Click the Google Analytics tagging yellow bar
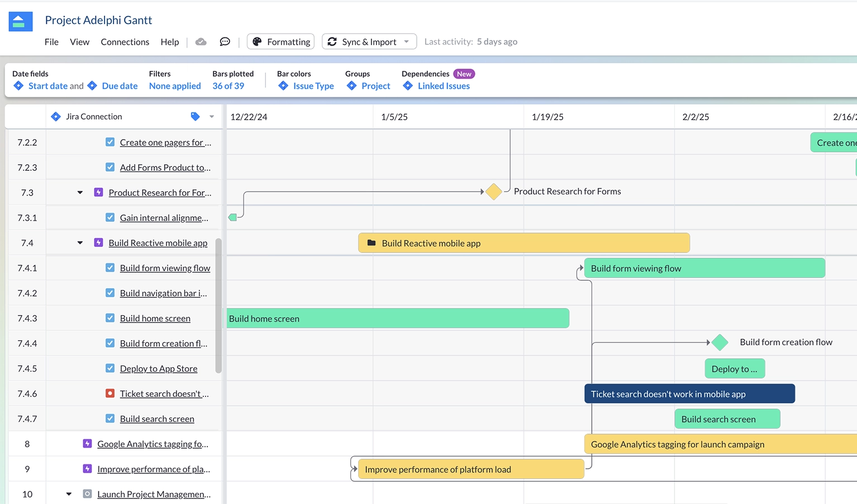 [721, 444]
